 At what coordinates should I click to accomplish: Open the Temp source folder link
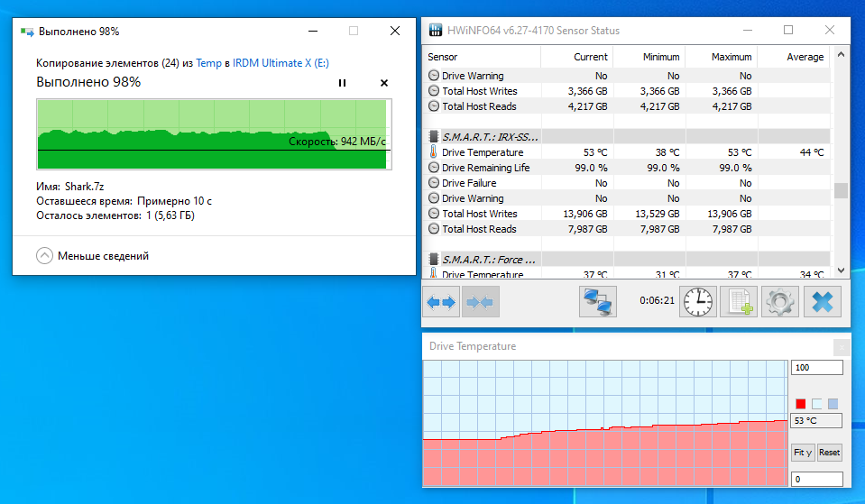point(208,63)
